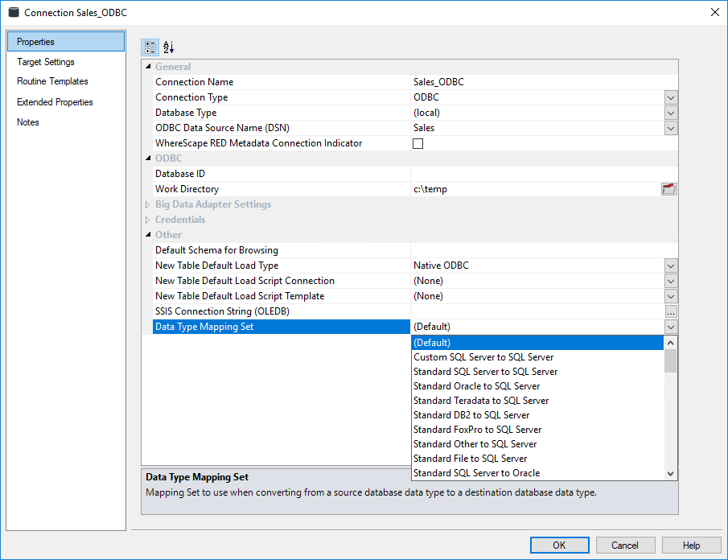
Task: Open New Table Default Load Type dropdown
Action: 671,266
